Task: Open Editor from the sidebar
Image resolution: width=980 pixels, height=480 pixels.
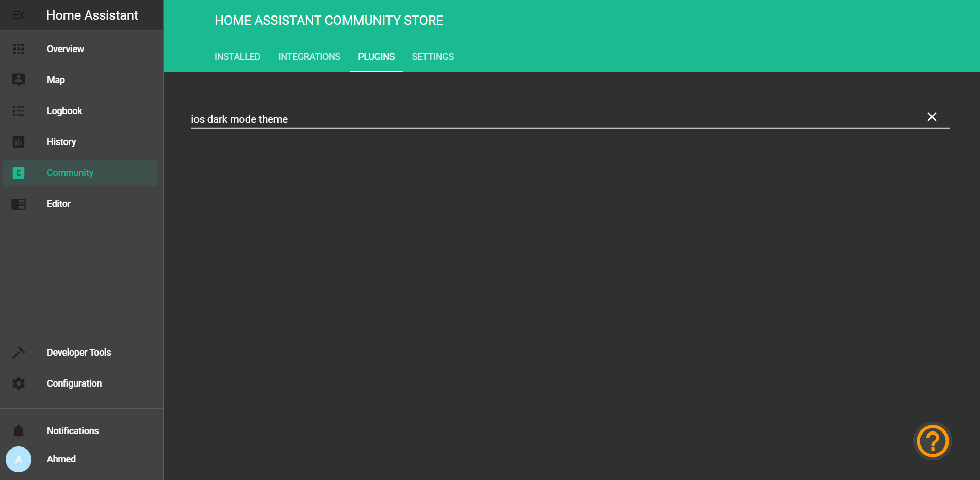Action: [59, 204]
